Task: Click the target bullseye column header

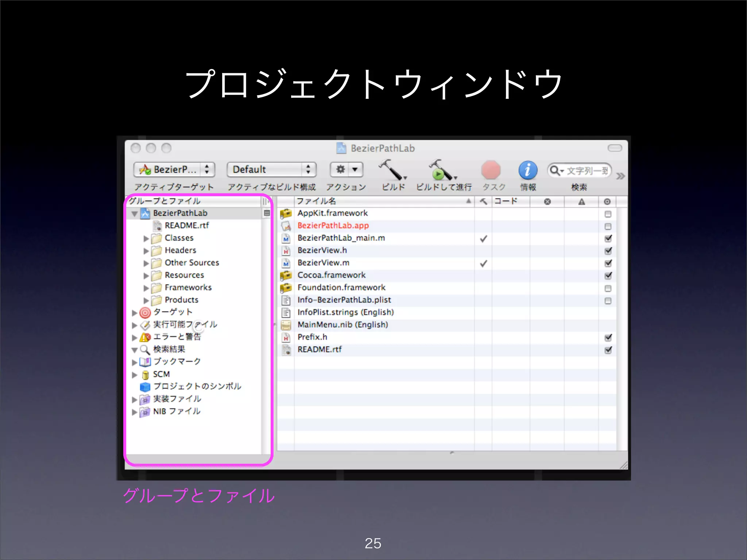Action: (x=607, y=202)
